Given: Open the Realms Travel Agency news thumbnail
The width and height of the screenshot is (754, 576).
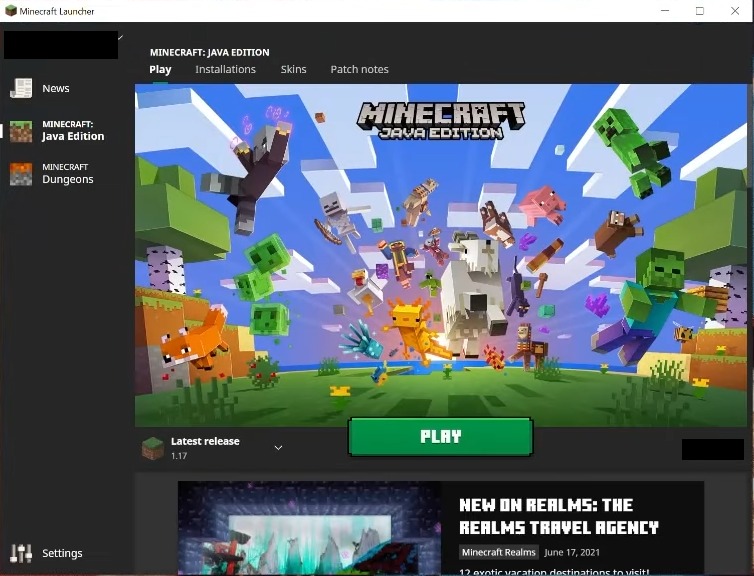Looking at the screenshot, I should (309, 528).
